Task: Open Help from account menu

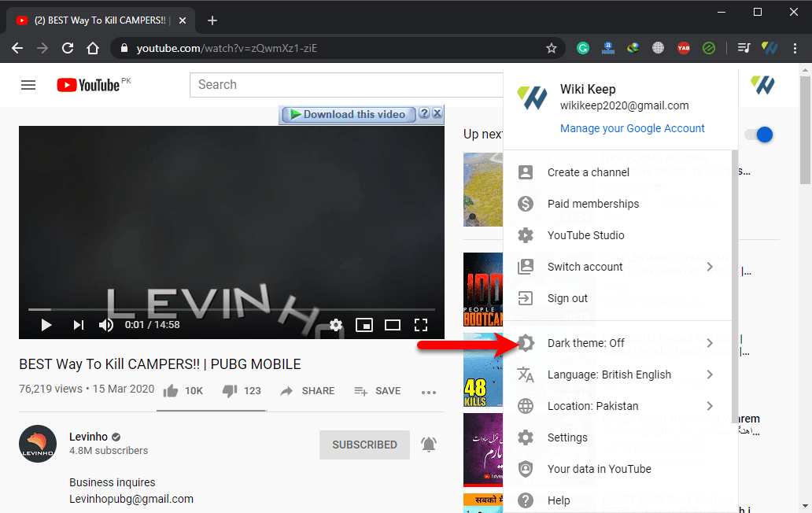Action: [x=618, y=500]
